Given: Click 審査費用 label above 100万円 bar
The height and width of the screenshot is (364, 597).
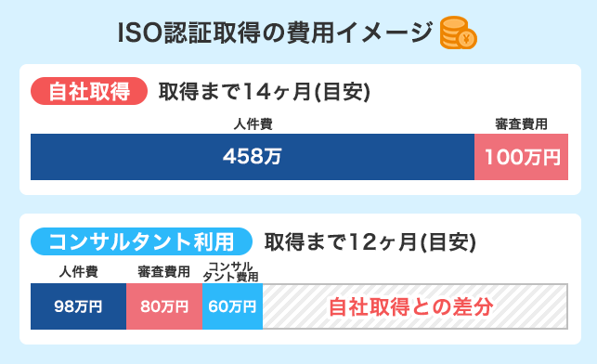Looking at the screenshot, I should [521, 124].
